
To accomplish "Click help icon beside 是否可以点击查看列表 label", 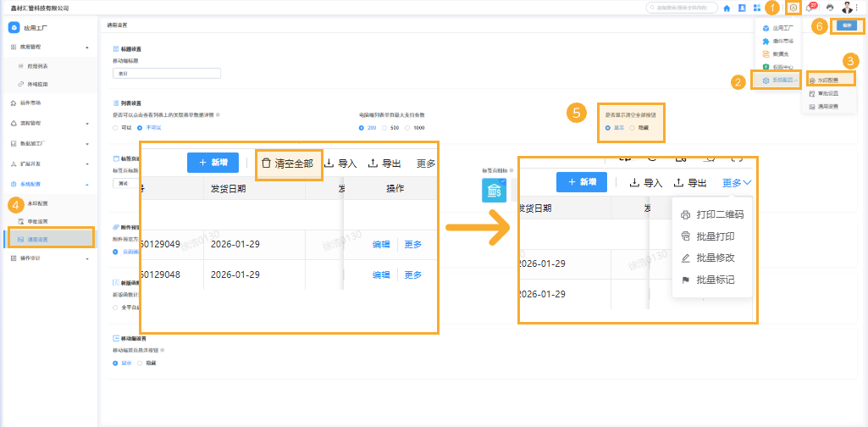I will [218, 114].
